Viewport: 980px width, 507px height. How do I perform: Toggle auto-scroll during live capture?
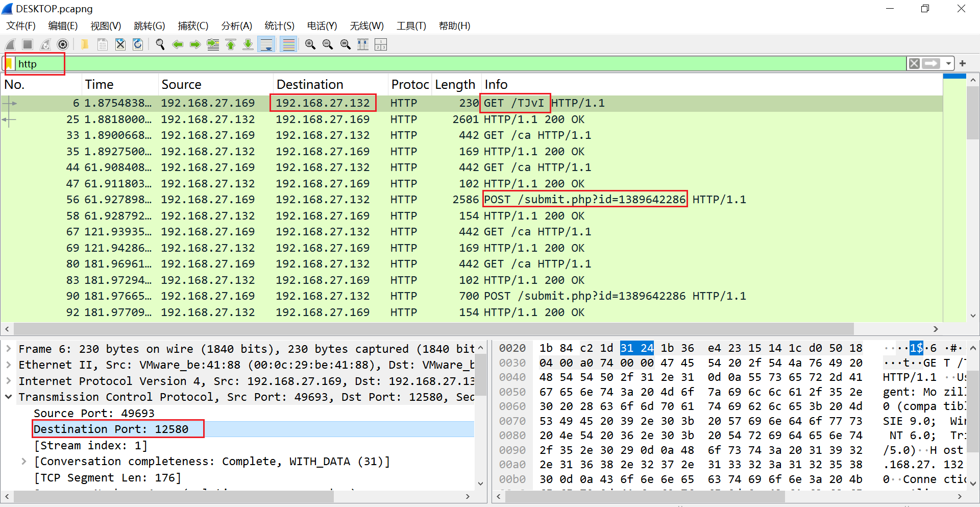(x=266, y=44)
